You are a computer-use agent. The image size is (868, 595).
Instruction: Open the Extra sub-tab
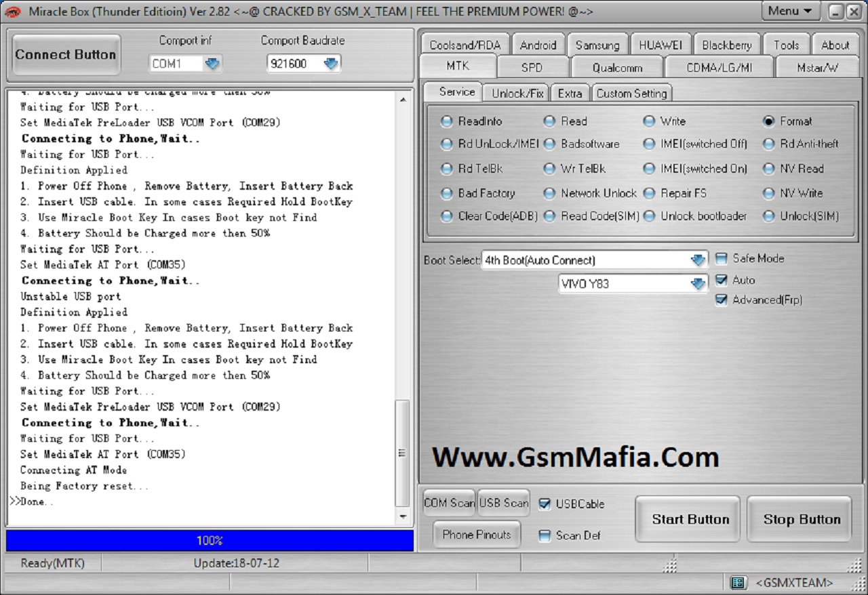(570, 94)
